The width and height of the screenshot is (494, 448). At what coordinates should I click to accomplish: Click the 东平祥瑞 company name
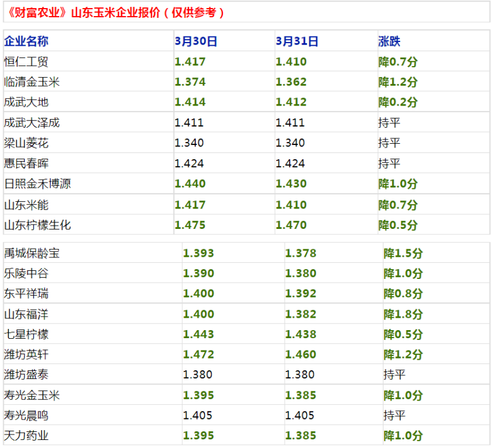coord(26,293)
